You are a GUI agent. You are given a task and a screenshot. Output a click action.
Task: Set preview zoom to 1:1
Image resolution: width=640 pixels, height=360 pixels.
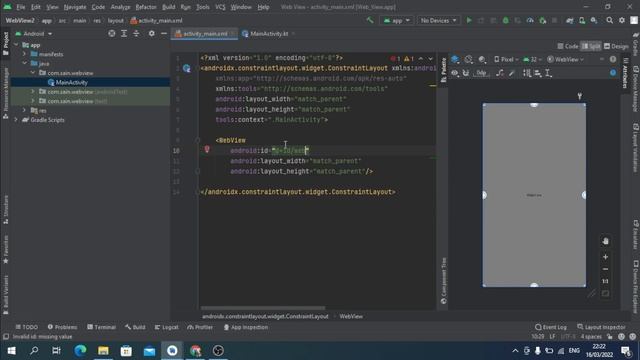point(605,281)
